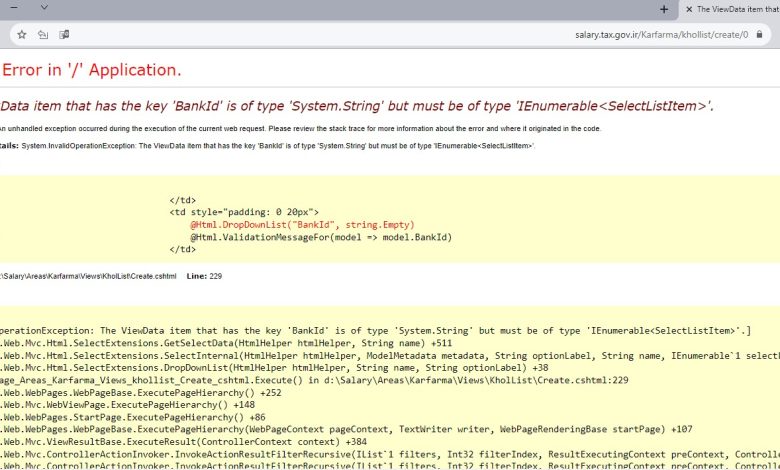
Task: Click the red @Html.DropDownList code line
Action: [302, 225]
